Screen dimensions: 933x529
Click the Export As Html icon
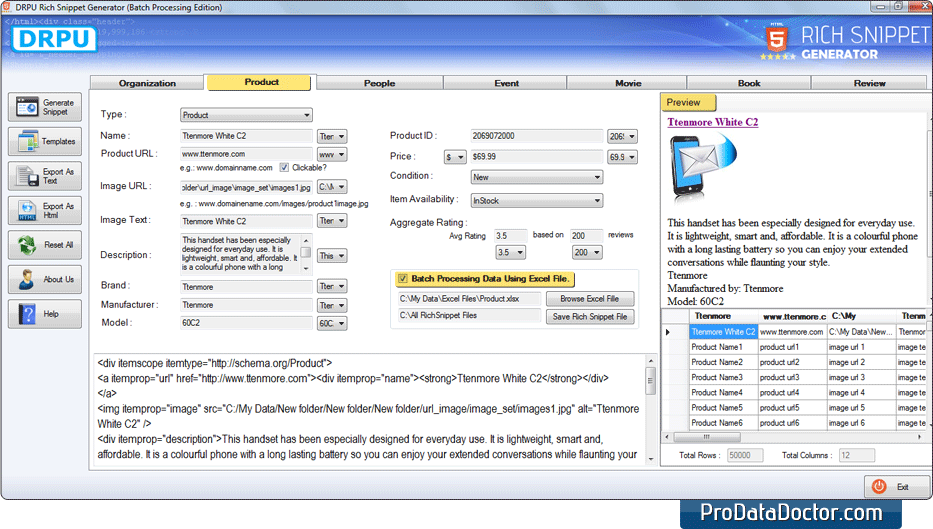pos(27,211)
